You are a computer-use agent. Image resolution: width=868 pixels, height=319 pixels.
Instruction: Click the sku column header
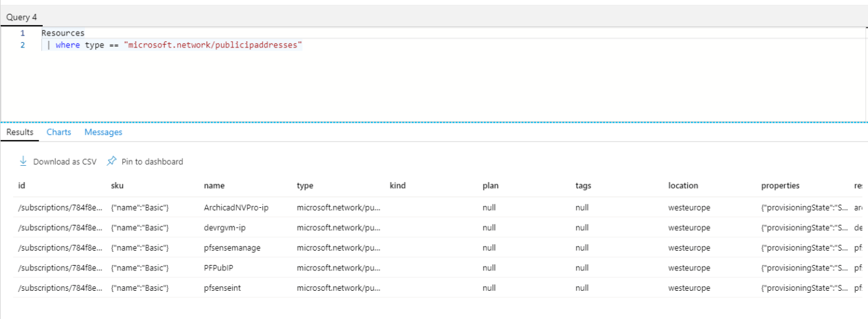117,185
